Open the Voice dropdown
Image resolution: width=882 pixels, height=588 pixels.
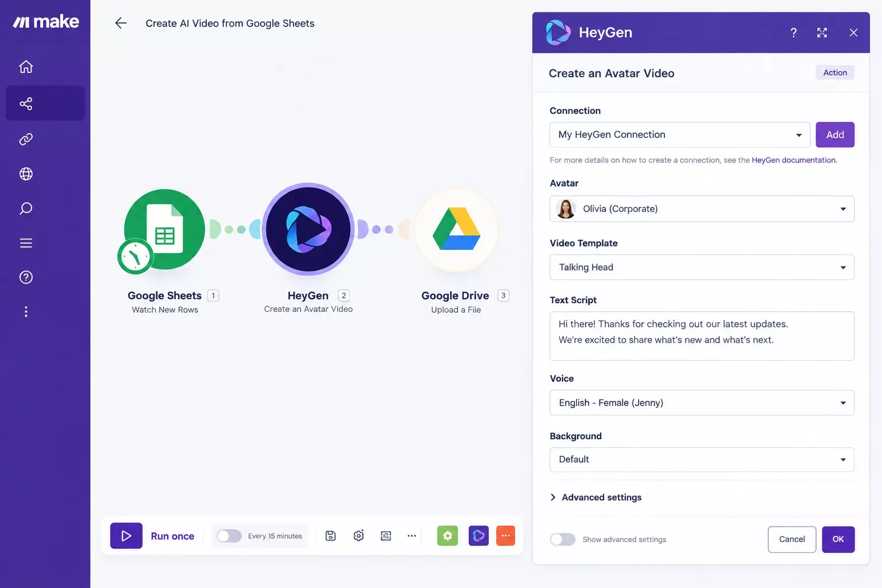702,403
